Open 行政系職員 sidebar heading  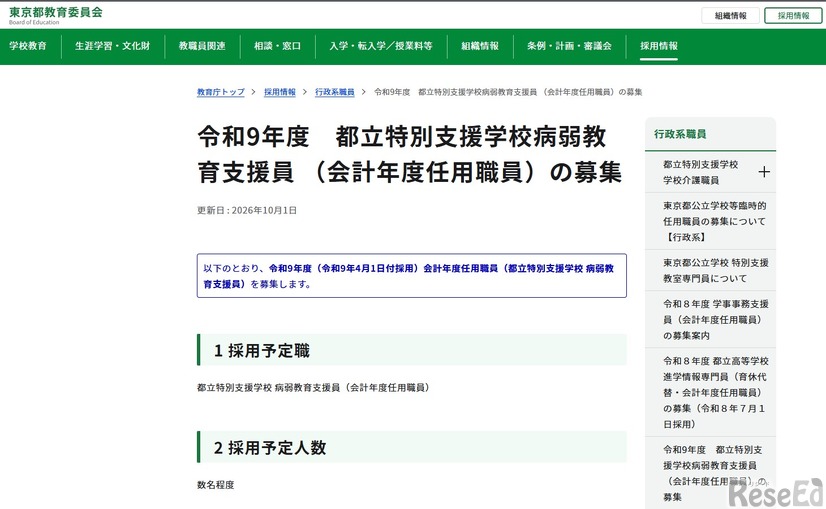[x=680, y=134]
